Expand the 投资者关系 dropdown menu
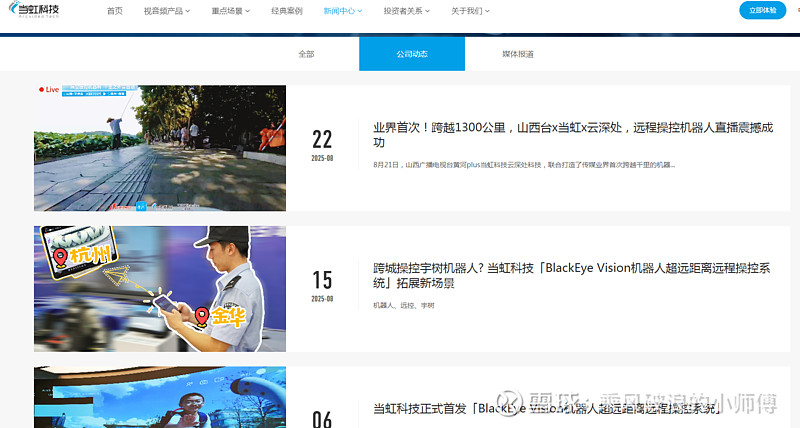 click(407, 11)
